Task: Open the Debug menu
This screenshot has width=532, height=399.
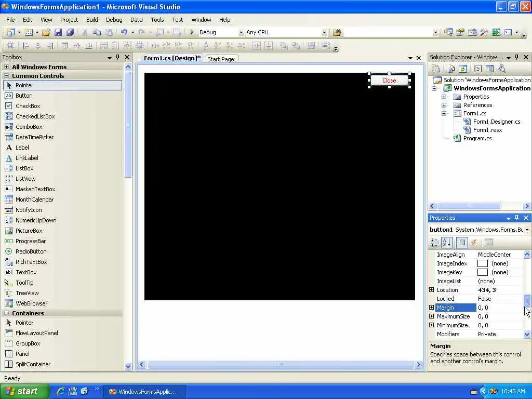Action: (x=114, y=20)
